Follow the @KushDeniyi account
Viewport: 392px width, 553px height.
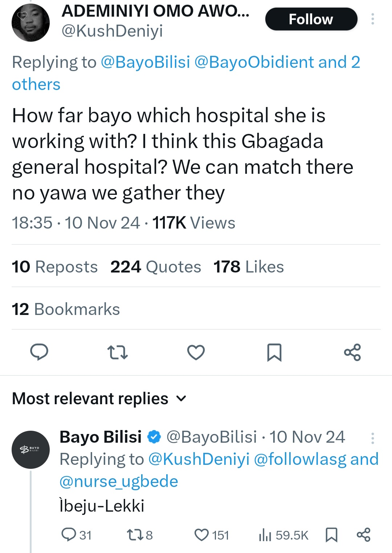(x=311, y=19)
